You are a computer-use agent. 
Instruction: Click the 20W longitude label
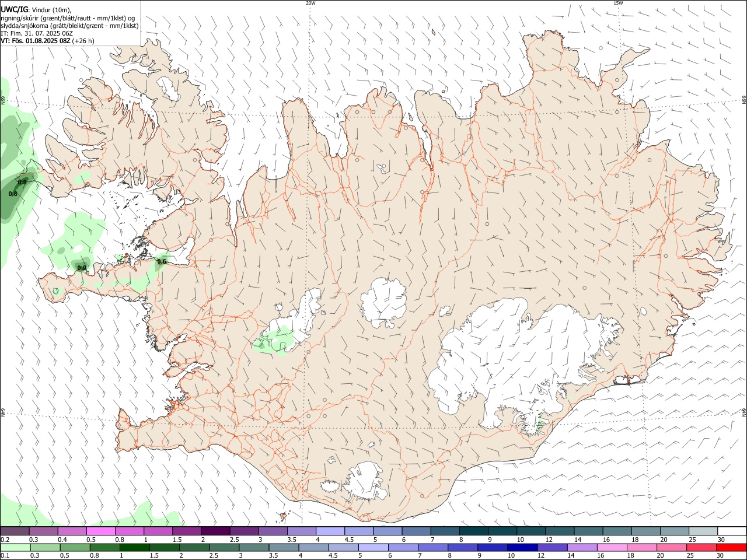tap(310, 3)
